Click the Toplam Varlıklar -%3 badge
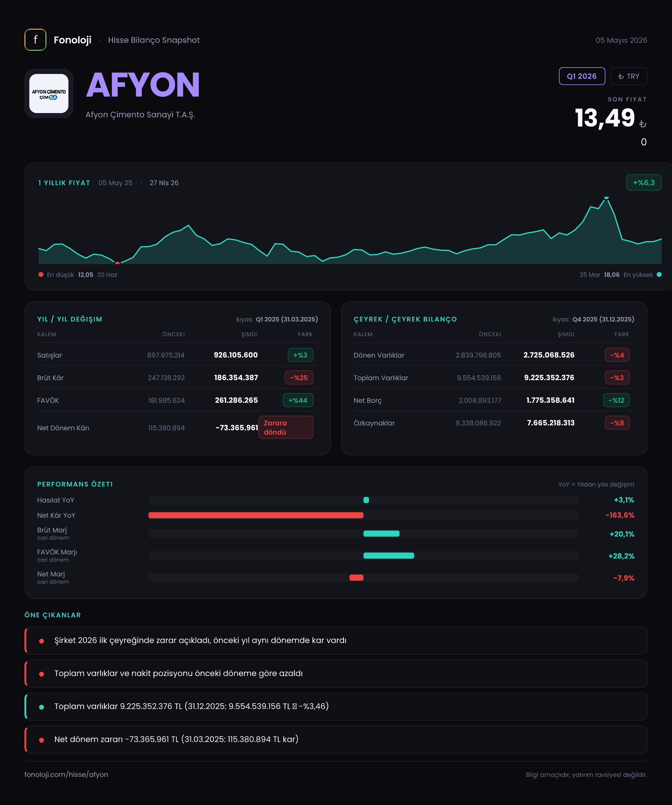Image resolution: width=672 pixels, height=805 pixels. pos(617,377)
